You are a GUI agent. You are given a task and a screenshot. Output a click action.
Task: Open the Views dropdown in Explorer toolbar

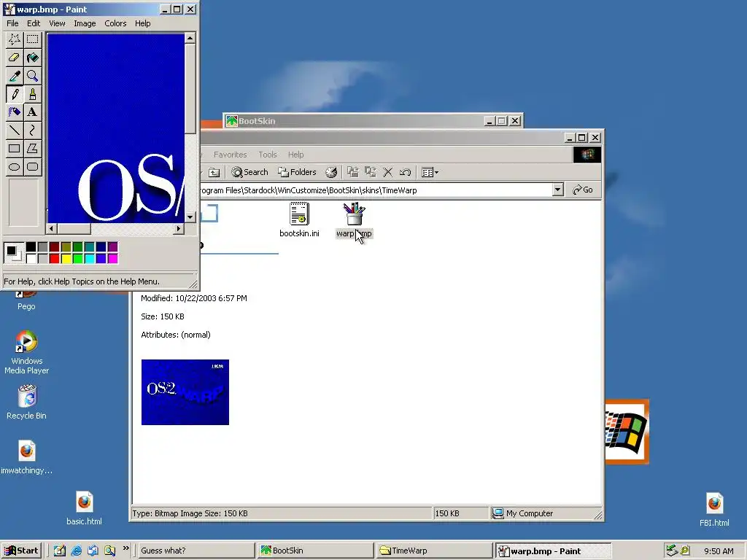[x=430, y=172]
